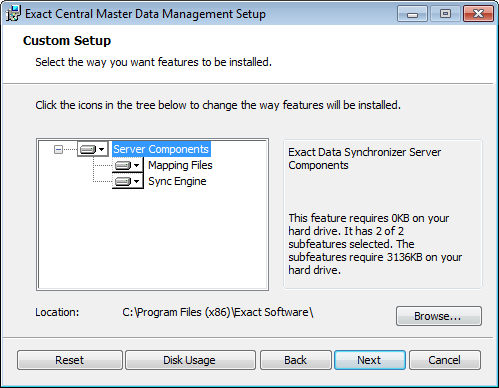Screen dimensions: 499x388
Task: Open Sync Engine install option dropdown arrow
Action: coord(136,181)
